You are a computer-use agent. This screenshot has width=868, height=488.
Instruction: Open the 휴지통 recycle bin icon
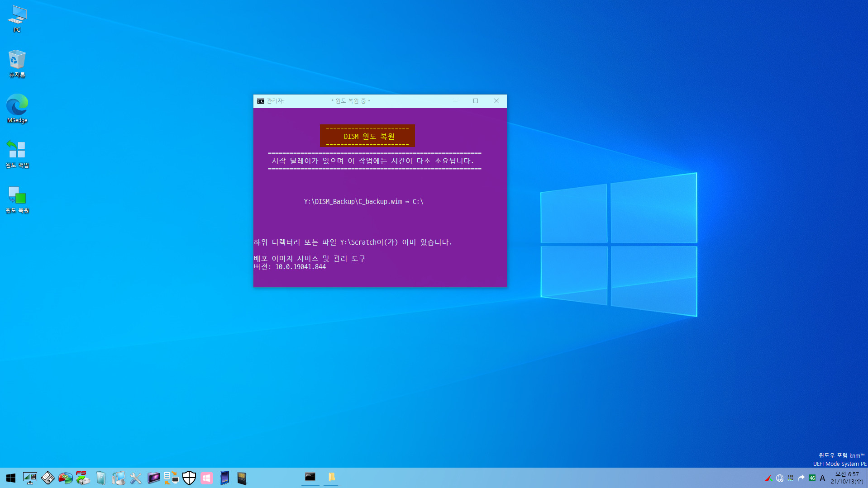(17, 64)
